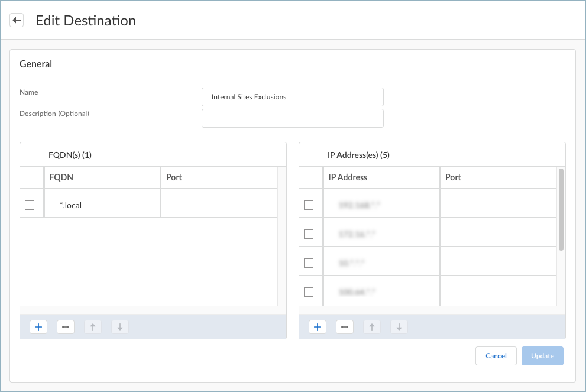Remove IP address with the minus icon
586x392 pixels.
coord(345,327)
